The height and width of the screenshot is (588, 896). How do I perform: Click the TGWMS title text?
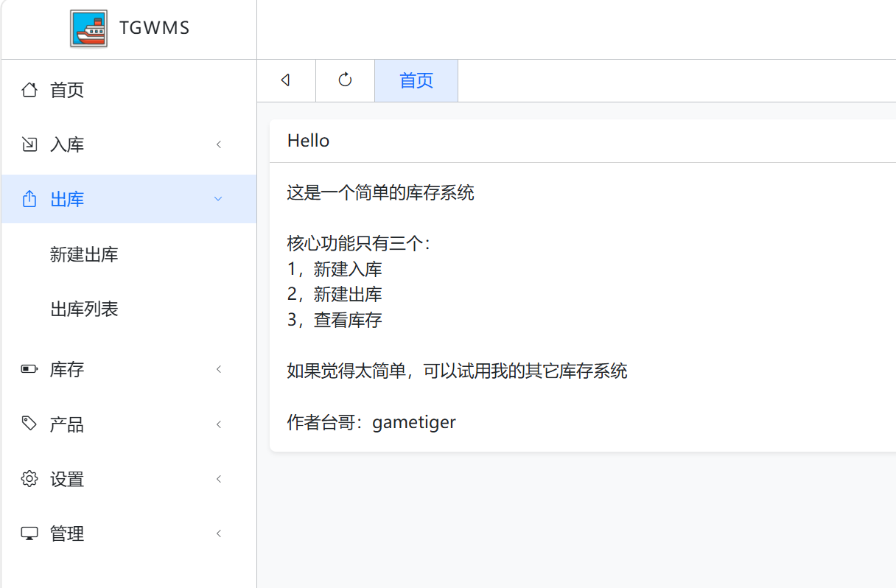(x=155, y=29)
